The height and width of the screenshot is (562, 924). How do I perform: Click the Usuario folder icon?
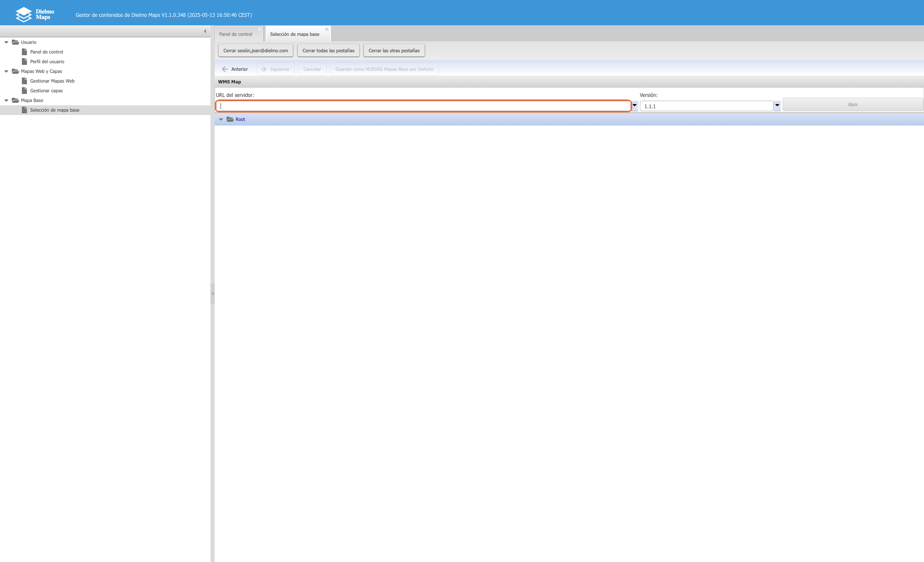point(16,42)
